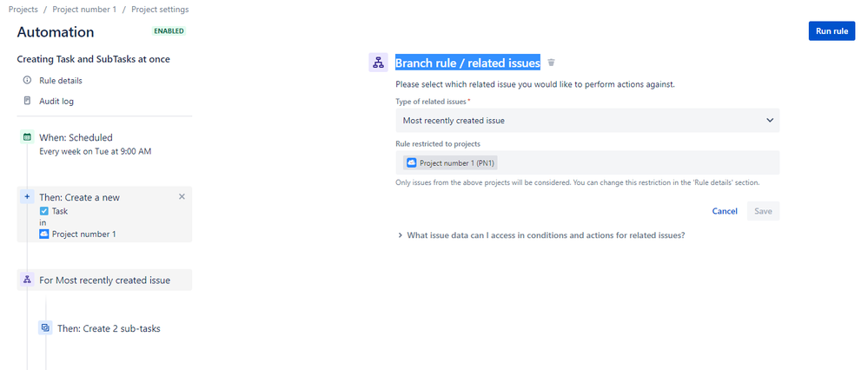Select the Scheduled trigger calendar icon

[x=27, y=137]
